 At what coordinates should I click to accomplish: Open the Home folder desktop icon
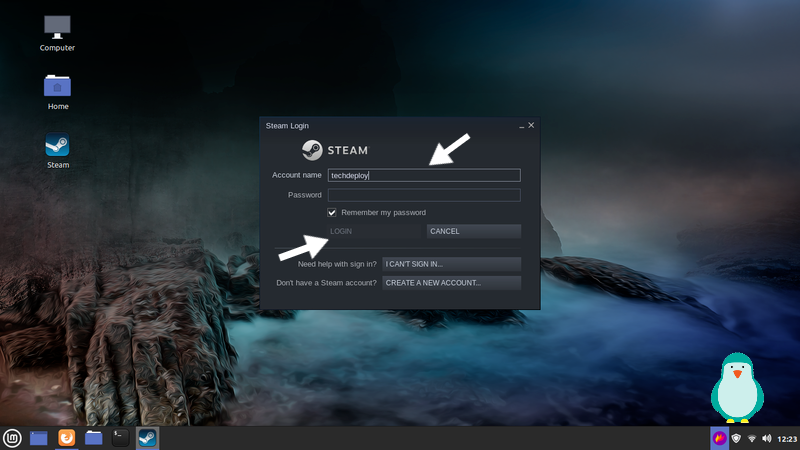pyautogui.click(x=58, y=92)
